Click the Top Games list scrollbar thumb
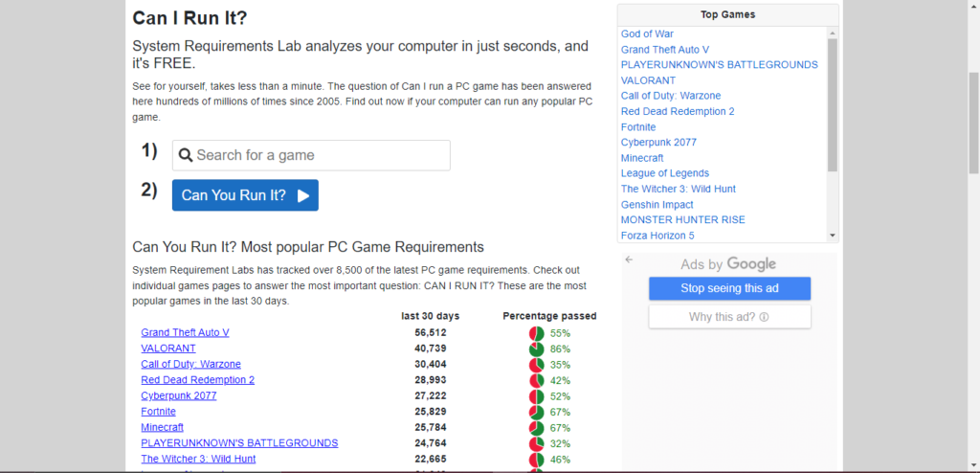The width and height of the screenshot is (980, 473). coord(832,104)
